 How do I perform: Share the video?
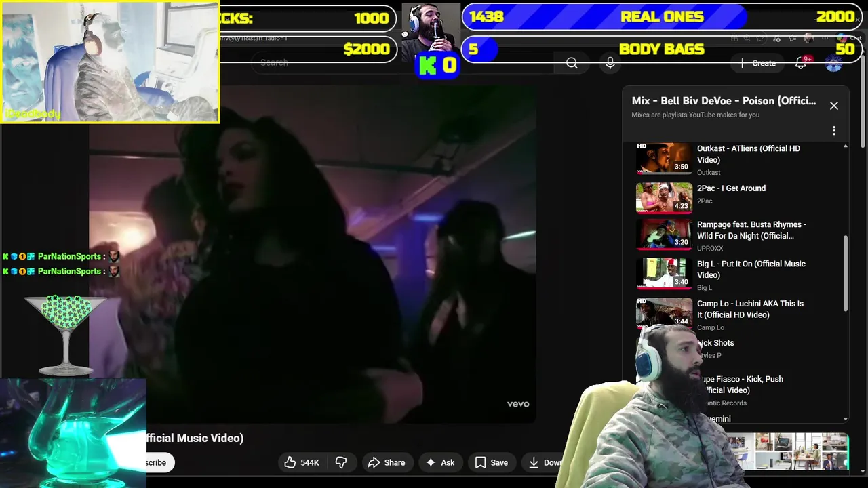click(387, 462)
